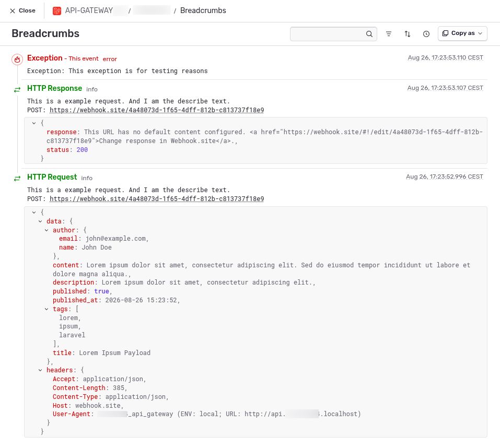Toggle breadcrumb sort order

click(x=407, y=34)
